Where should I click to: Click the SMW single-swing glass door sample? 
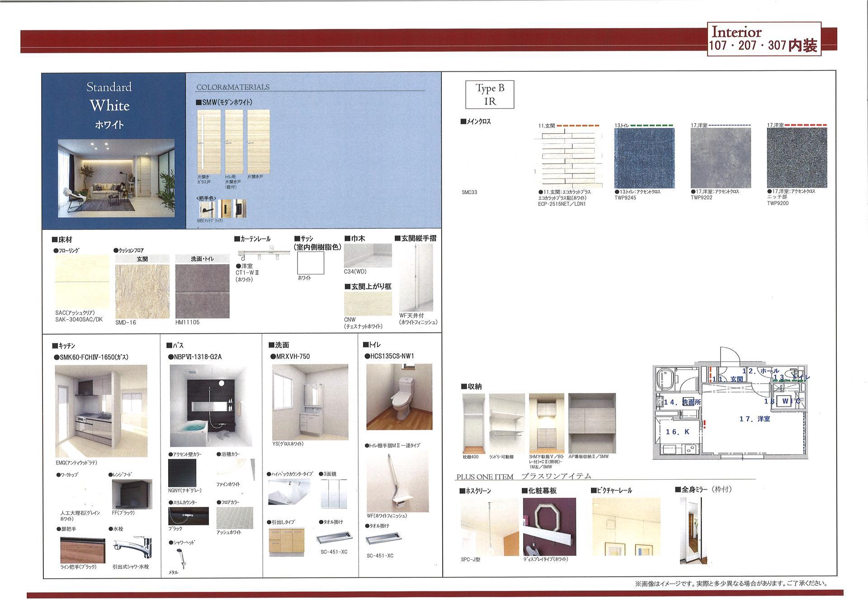[x=209, y=141]
